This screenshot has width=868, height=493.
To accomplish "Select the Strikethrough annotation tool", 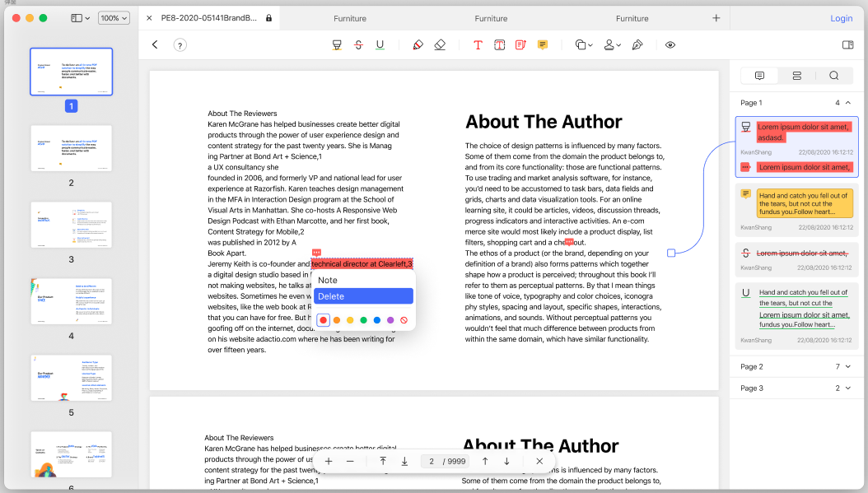I will coord(358,44).
